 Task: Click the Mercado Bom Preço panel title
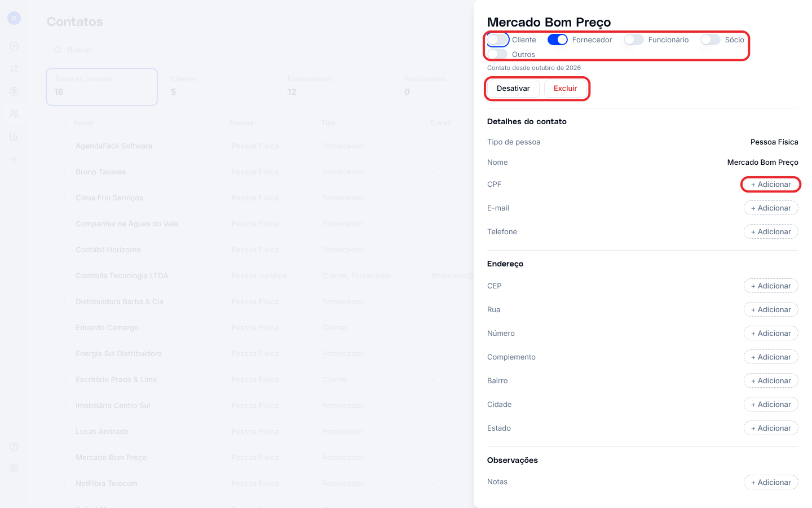pyautogui.click(x=549, y=22)
